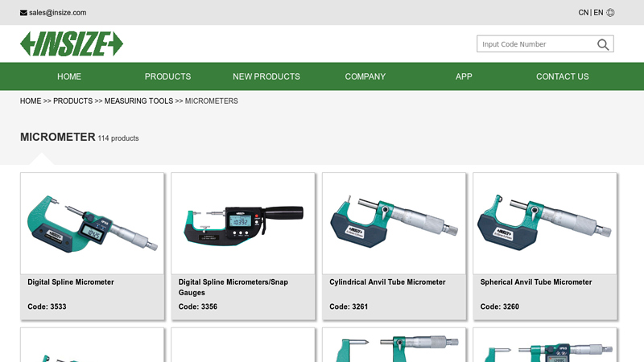
Task: Open the sales@insize.com email link
Action: point(57,13)
